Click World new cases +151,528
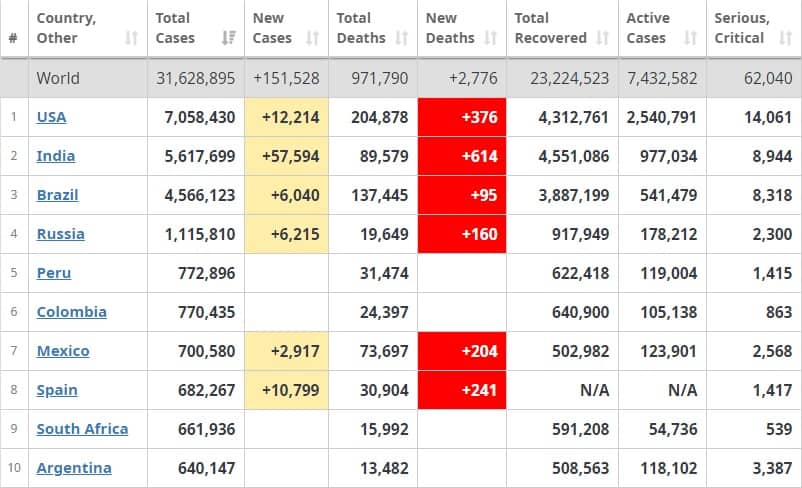 (x=286, y=78)
